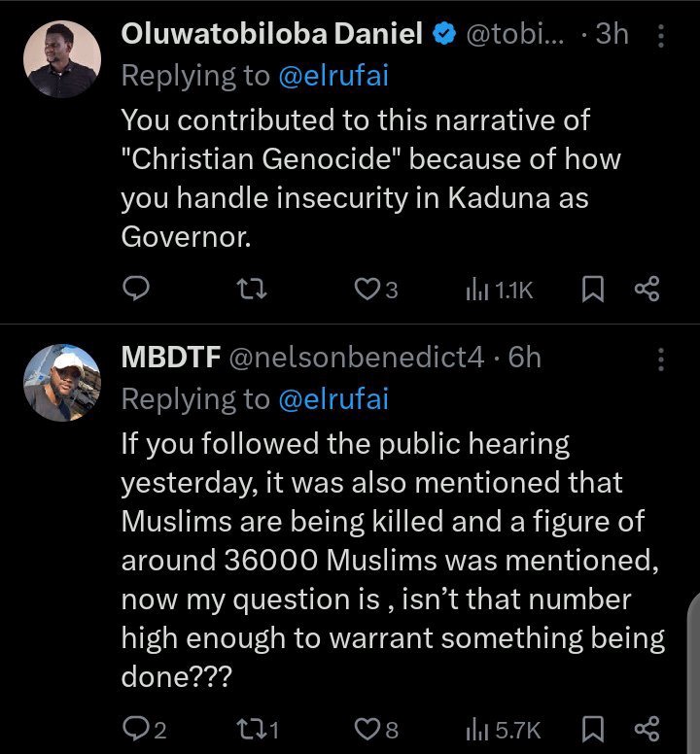The image size is (700, 754).
Task: Like Oluwatobiloba Daniel's tweet
Action: coord(366,289)
